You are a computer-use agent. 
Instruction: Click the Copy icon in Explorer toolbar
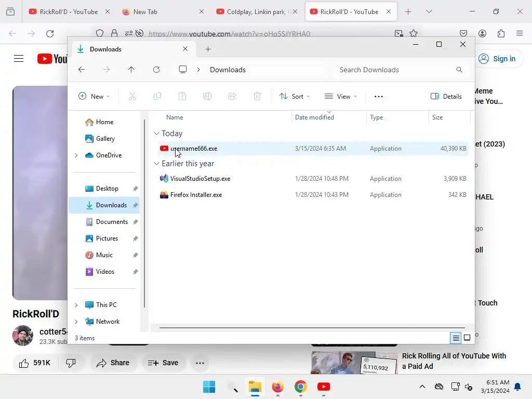(157, 96)
